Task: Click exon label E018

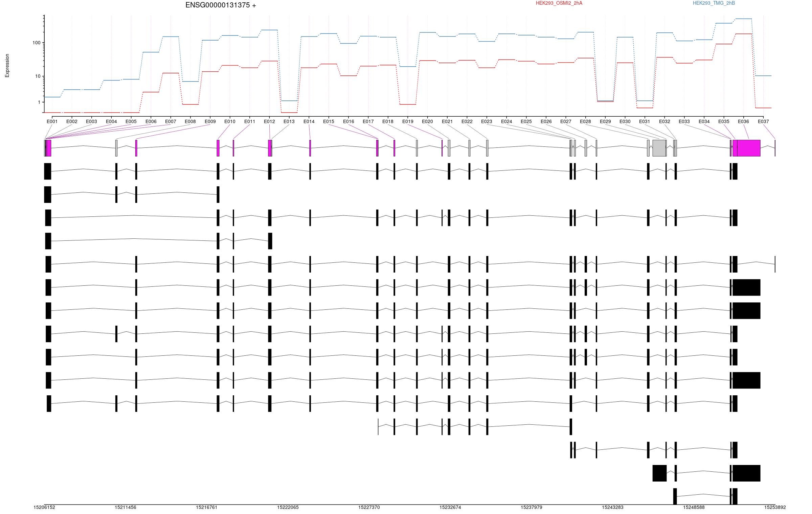Action: point(388,121)
